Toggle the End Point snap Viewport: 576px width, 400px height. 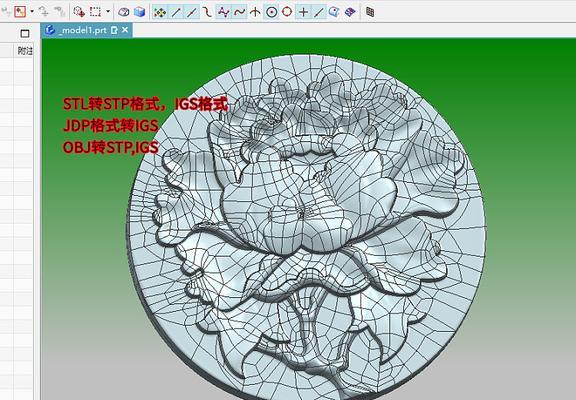click(176, 12)
